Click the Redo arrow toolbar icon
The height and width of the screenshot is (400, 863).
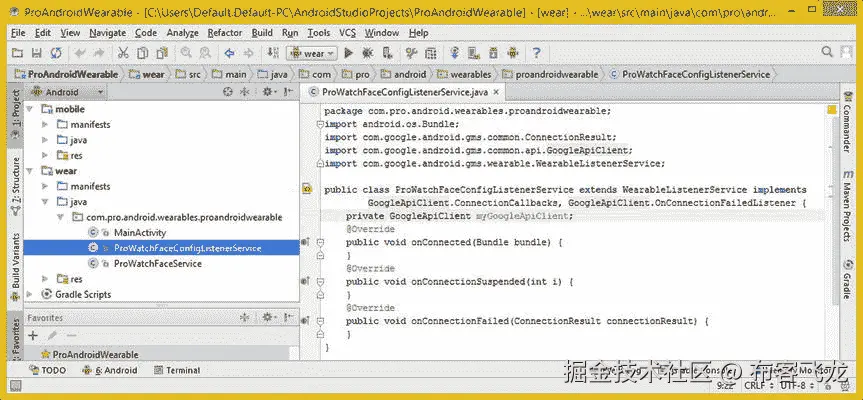[99, 53]
